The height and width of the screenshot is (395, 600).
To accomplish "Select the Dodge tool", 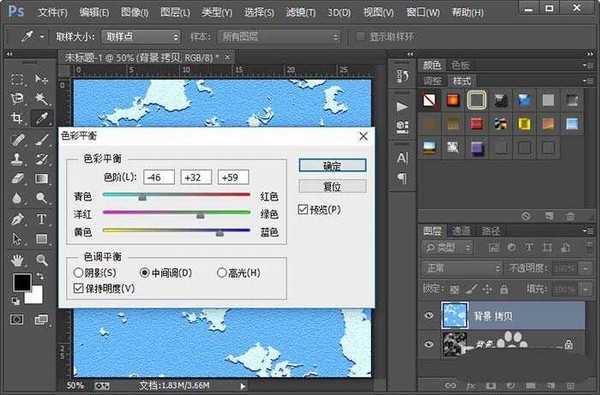I will (x=41, y=198).
